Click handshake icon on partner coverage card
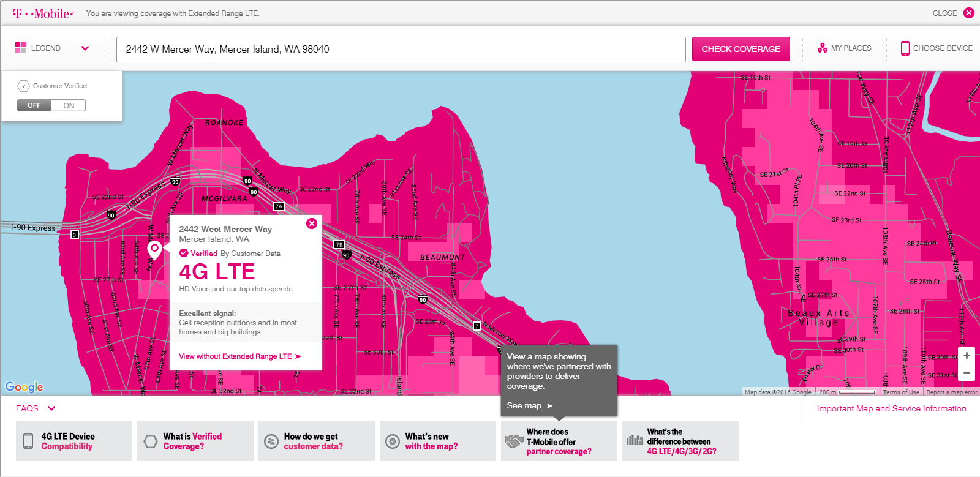Viewport: 980px width, 477px height. point(514,441)
